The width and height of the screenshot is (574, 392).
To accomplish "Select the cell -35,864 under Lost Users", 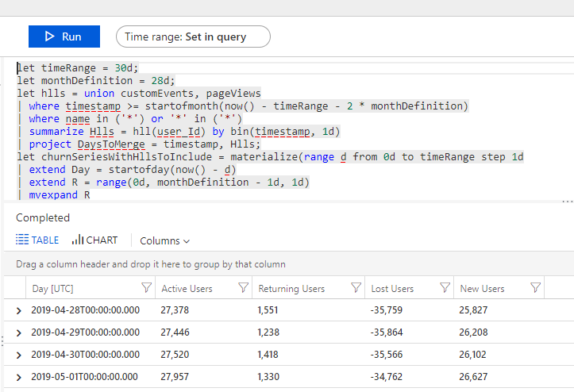I will (386, 332).
